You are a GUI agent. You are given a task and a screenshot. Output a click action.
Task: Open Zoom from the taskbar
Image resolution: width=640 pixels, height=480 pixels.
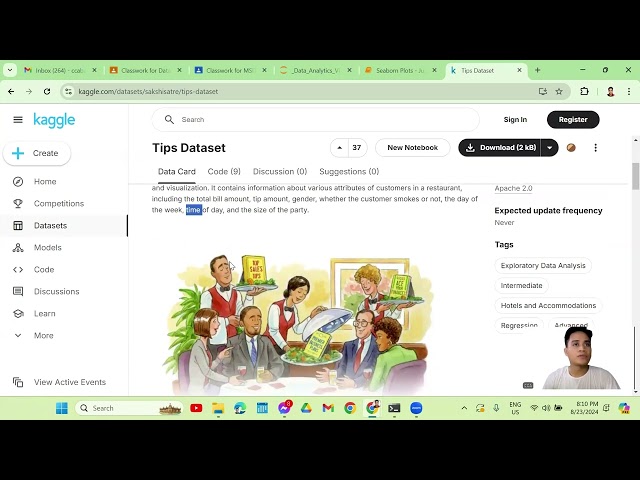pyautogui.click(x=416, y=408)
